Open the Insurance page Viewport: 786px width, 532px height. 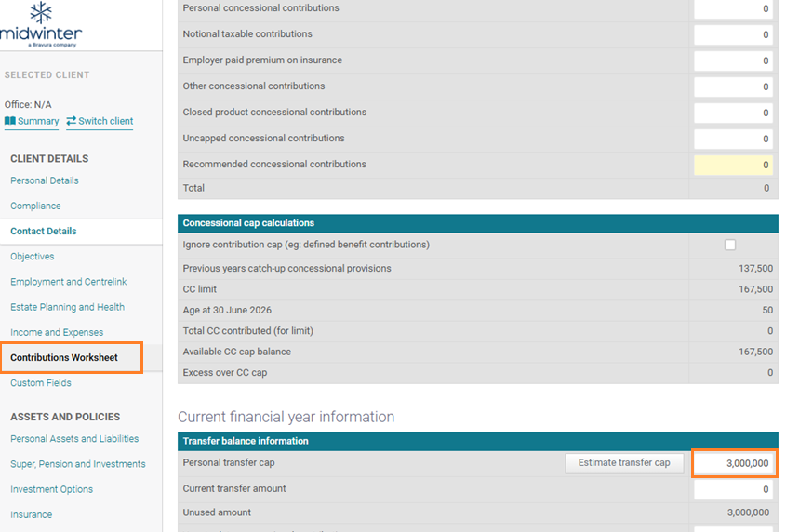click(32, 514)
